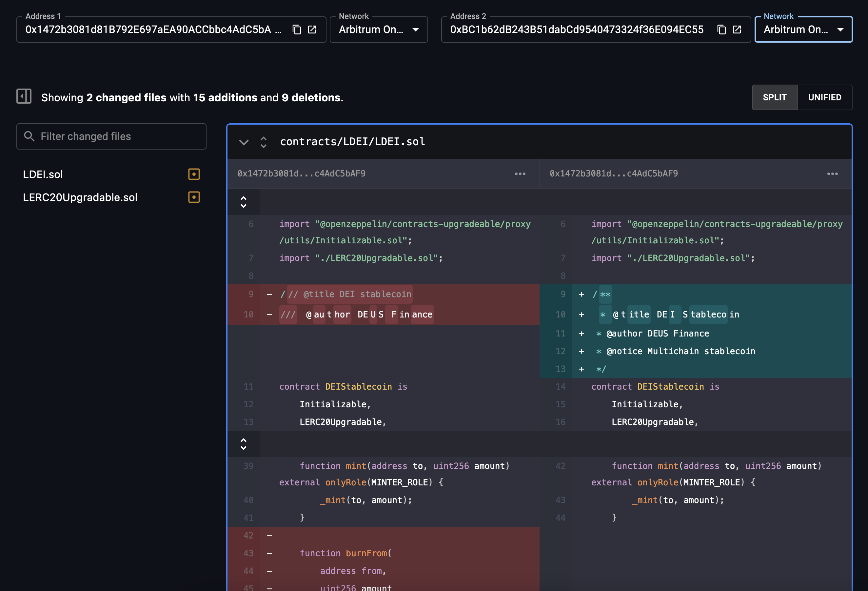Open options menu for right code pane
Viewport: 868px width, 591px height.
point(833,173)
